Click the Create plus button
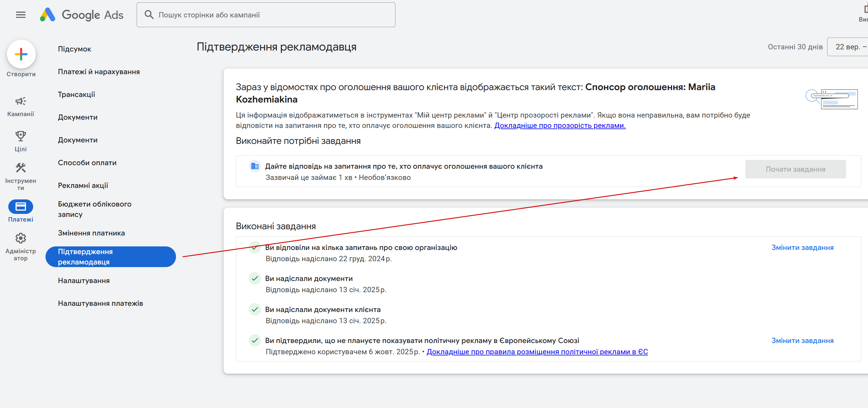The width and height of the screenshot is (868, 408). pos(21,54)
